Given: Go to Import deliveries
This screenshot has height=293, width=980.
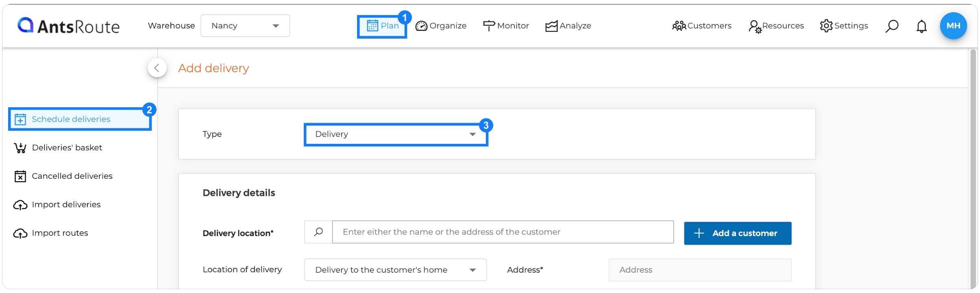Looking at the screenshot, I should point(57,204).
